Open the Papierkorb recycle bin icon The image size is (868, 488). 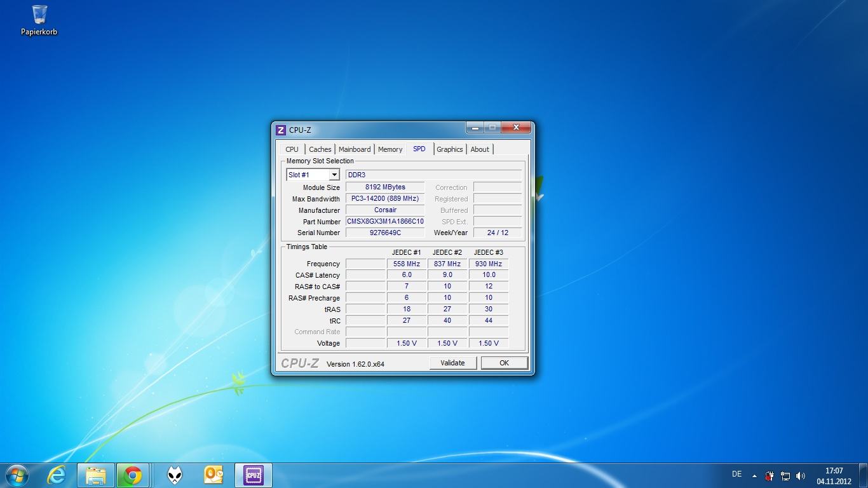click(39, 20)
